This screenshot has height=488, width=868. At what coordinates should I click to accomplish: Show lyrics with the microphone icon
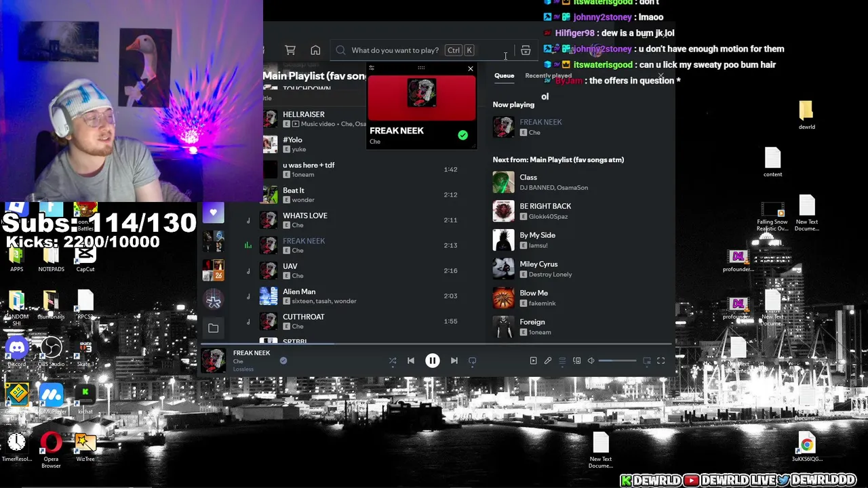[548, 361]
